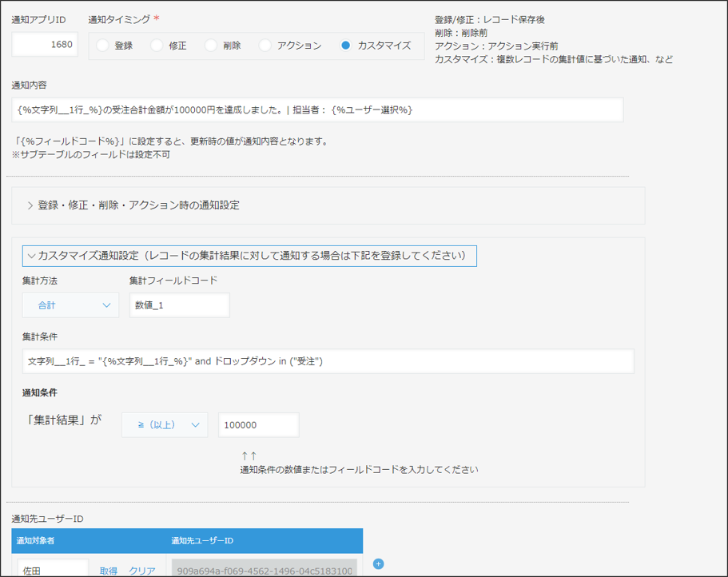Expand 登録・修正・削除・アクション時の通知設定 section
The width and height of the screenshot is (728, 577).
pos(133,205)
